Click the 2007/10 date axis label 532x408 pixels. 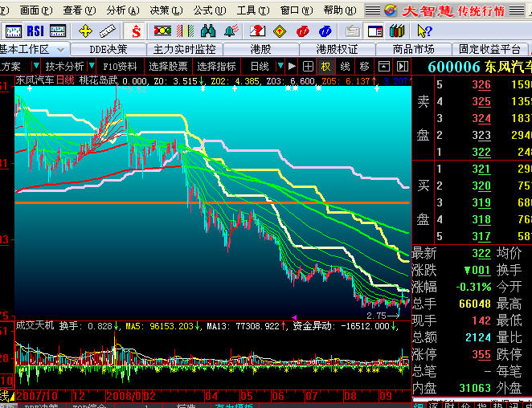37,396
